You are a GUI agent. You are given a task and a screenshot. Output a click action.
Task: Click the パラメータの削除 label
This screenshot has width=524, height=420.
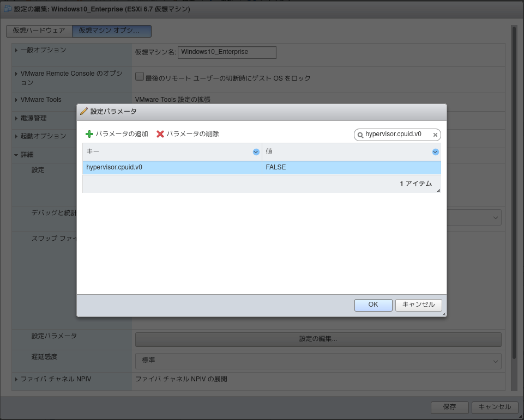(193, 134)
